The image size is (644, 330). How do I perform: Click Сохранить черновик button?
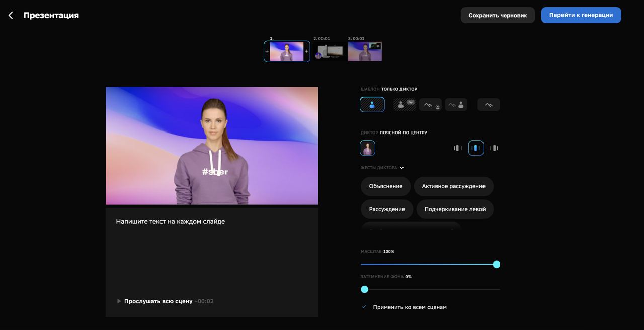coord(498,15)
